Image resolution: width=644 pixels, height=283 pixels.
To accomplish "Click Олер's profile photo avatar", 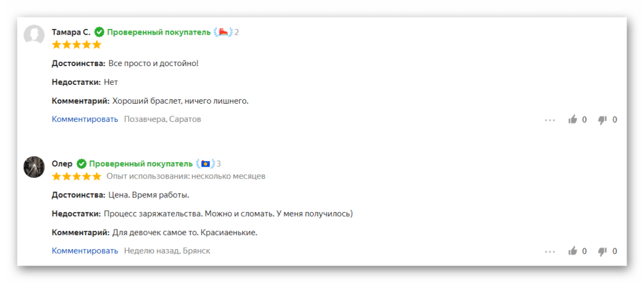I will click(34, 167).
